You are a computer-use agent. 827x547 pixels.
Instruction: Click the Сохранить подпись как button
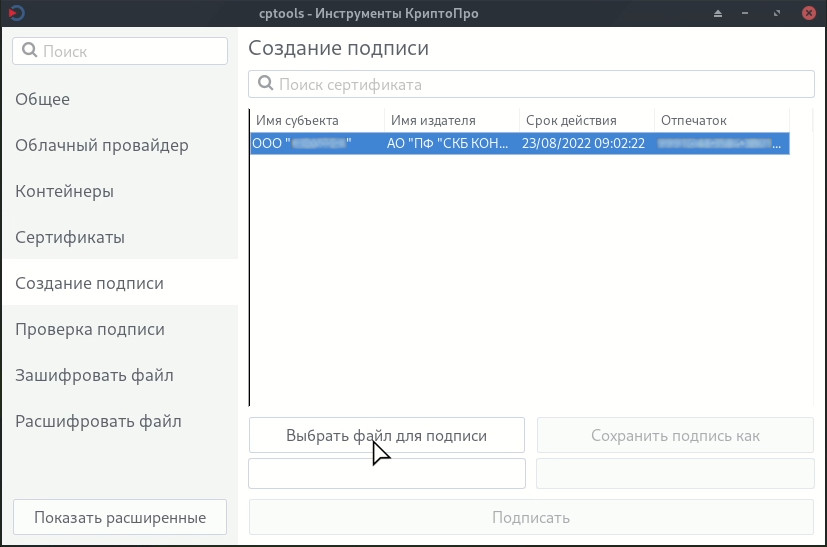coord(675,435)
